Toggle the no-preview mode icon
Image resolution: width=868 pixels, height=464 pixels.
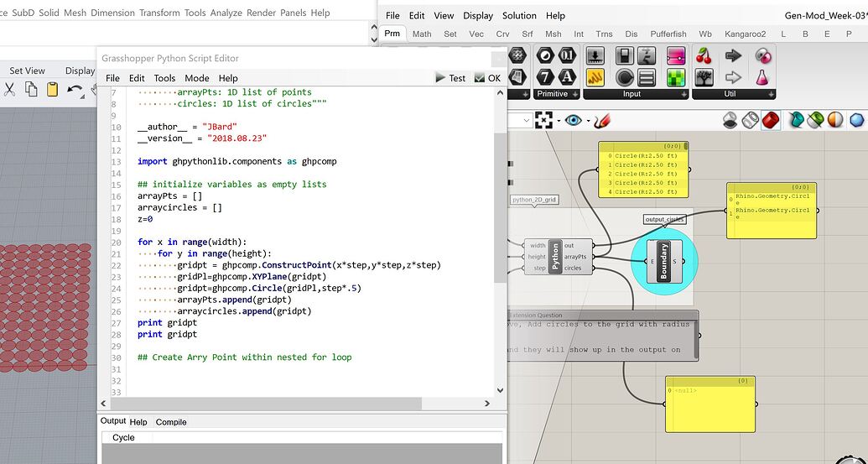coord(730,120)
